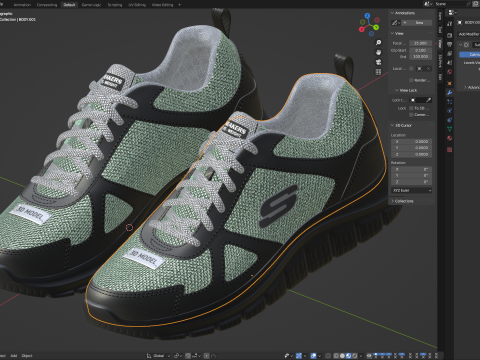Open the Texture properties checker icon
This screenshot has width=480, height=360.
click(x=450, y=150)
